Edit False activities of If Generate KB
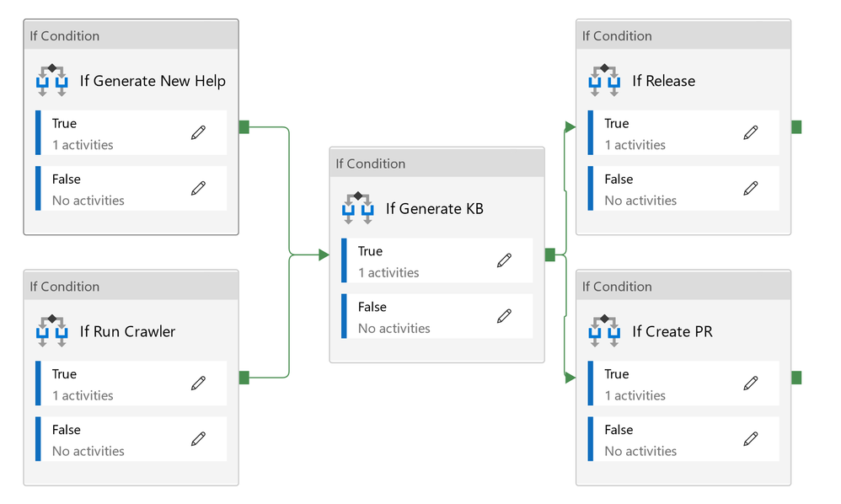This screenshot has width=841, height=504. pyautogui.click(x=504, y=316)
